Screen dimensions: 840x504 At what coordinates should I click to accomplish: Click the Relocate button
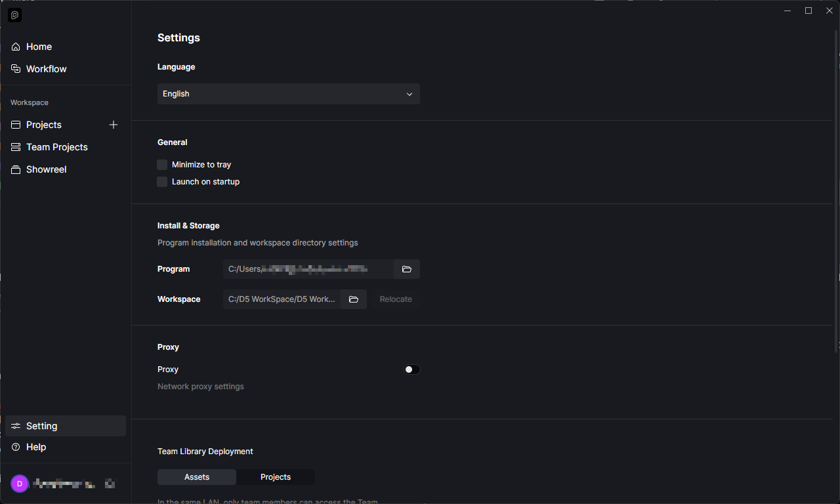pyautogui.click(x=396, y=299)
